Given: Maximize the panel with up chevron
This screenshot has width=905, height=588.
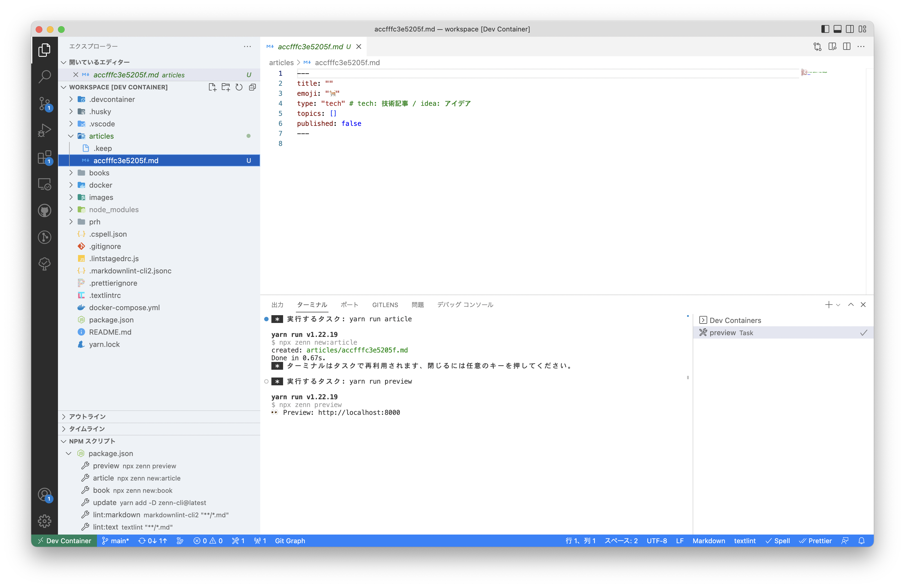Looking at the screenshot, I should coord(851,305).
